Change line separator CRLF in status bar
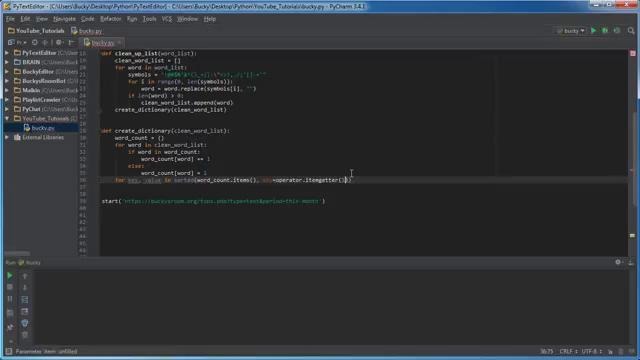Image resolution: width=640 pixels, height=360 pixels. [x=568, y=351]
